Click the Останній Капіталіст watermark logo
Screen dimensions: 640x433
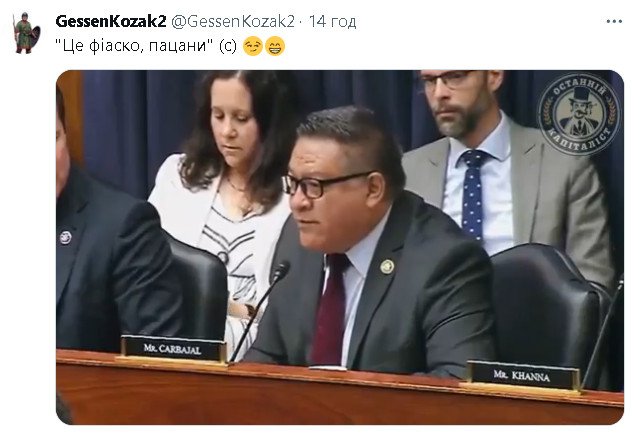click(578, 114)
